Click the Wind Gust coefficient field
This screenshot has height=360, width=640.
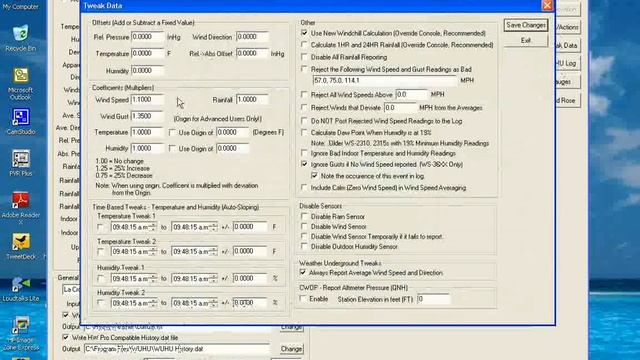[147, 116]
